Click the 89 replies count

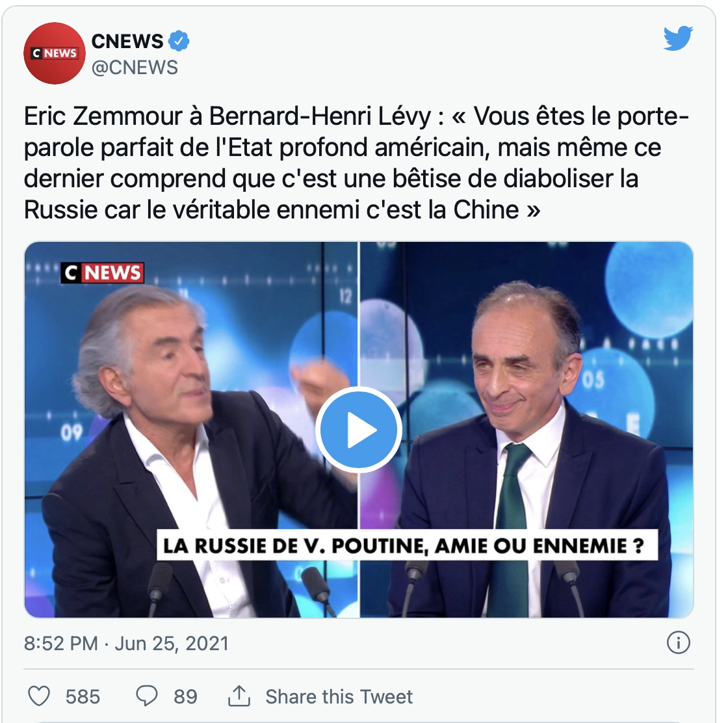[186, 696]
